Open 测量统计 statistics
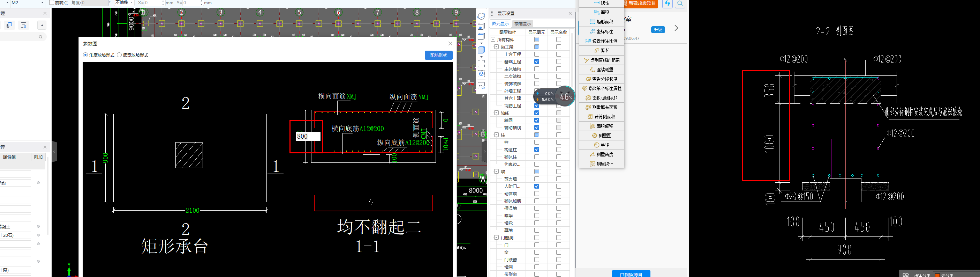Image resolution: width=980 pixels, height=277 pixels. 601,164
